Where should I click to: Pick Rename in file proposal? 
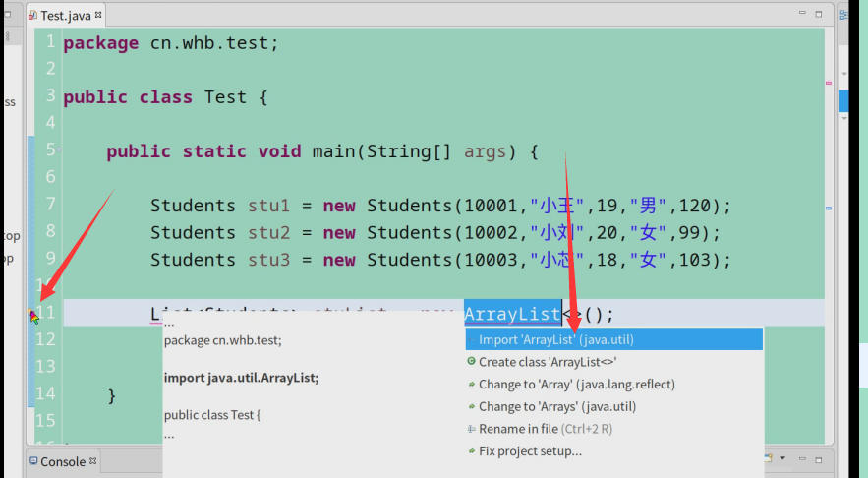(614, 429)
